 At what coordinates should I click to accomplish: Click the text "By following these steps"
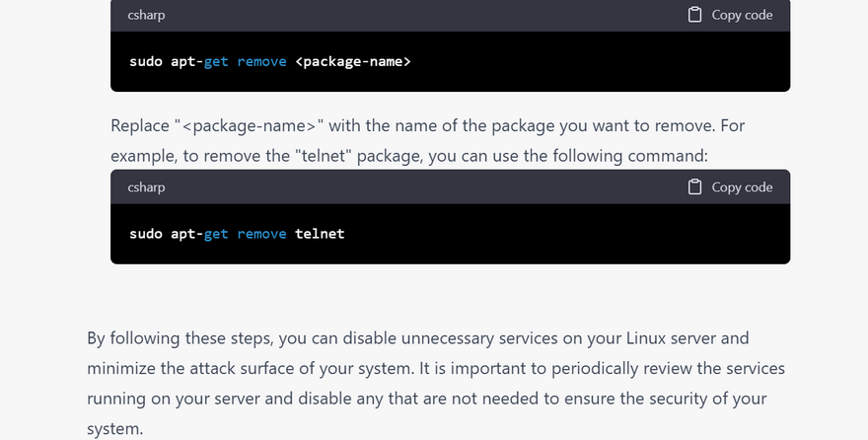point(180,338)
